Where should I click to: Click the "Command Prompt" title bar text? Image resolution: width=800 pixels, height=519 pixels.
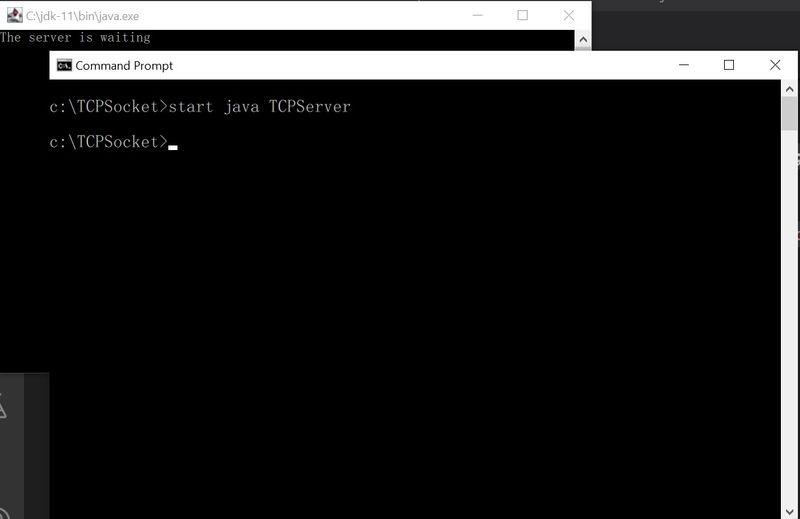[124, 66]
